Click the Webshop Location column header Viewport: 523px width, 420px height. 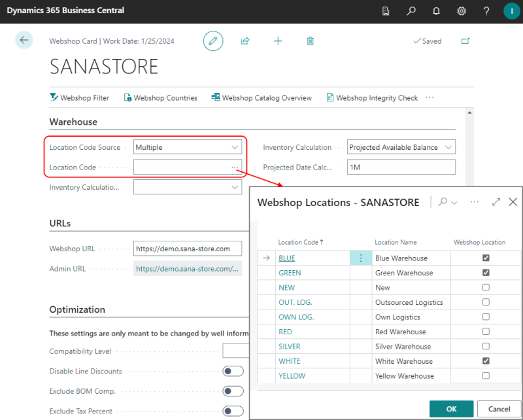click(479, 243)
